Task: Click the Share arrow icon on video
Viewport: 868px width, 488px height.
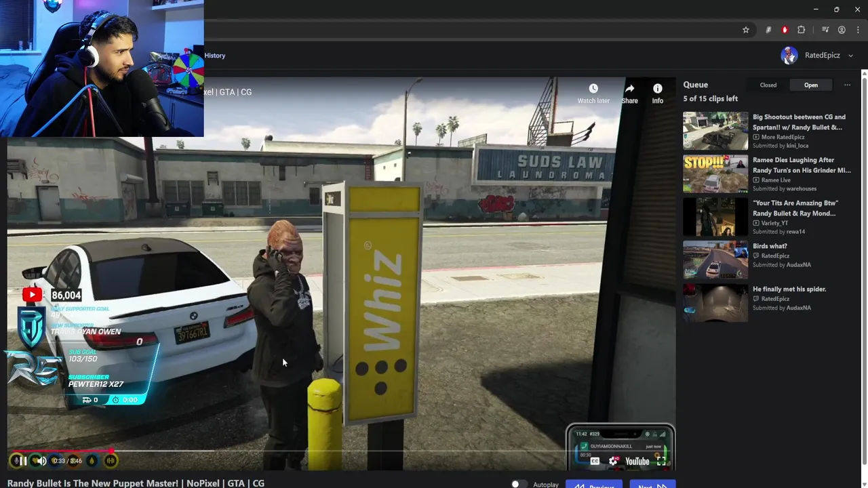Action: point(629,89)
